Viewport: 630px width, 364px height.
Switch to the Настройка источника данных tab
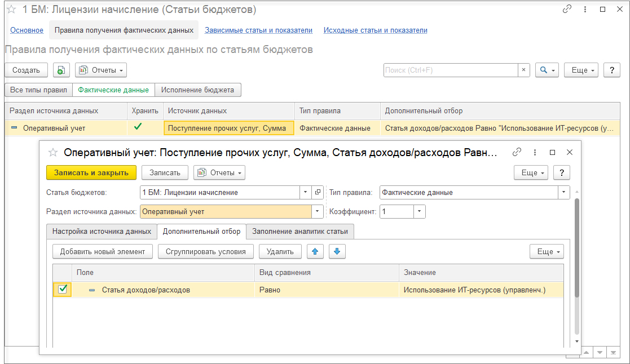point(102,232)
